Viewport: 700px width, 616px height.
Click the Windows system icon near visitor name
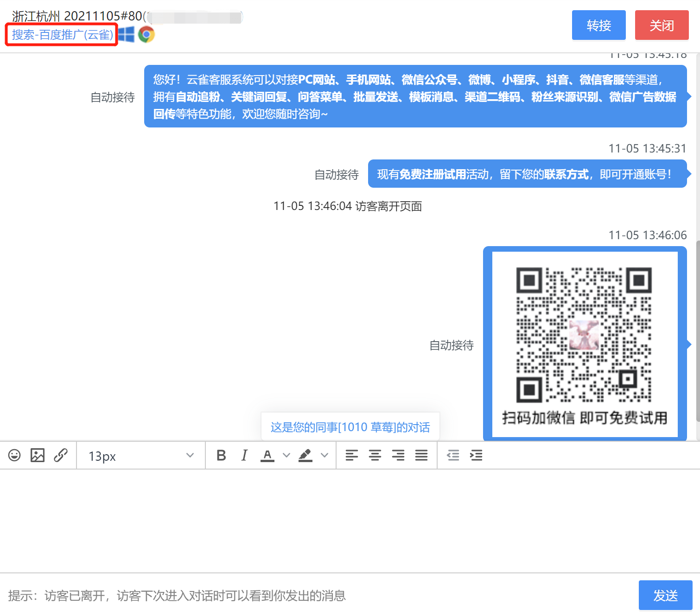coord(127,34)
